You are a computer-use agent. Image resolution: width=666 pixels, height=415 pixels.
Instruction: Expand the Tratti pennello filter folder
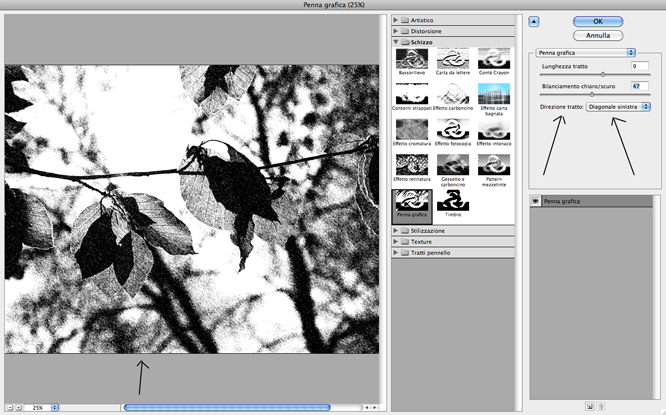coord(395,253)
